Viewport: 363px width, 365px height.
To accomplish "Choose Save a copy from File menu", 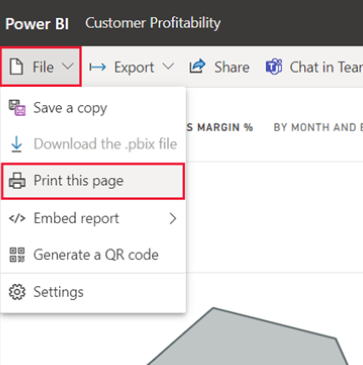I will [x=93, y=108].
